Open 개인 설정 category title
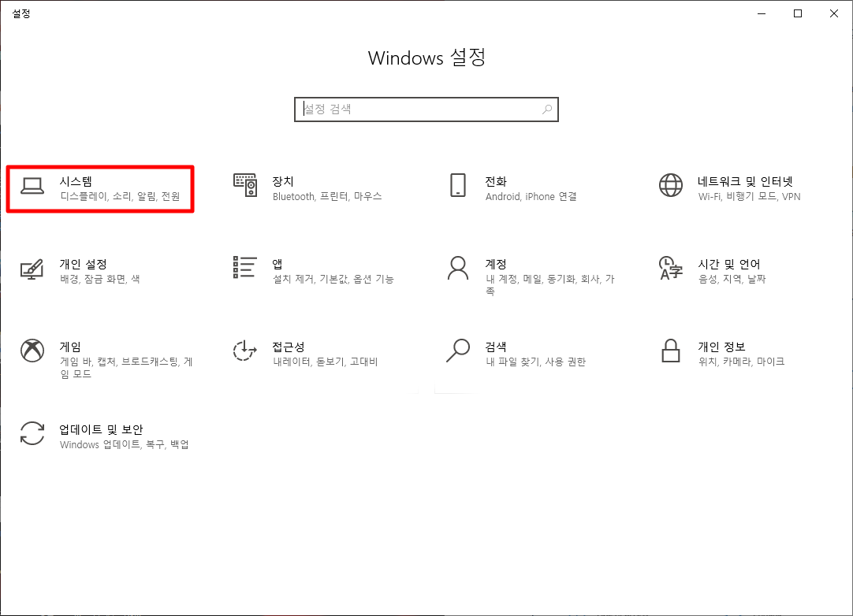Image resolution: width=853 pixels, height=616 pixels. (84, 264)
